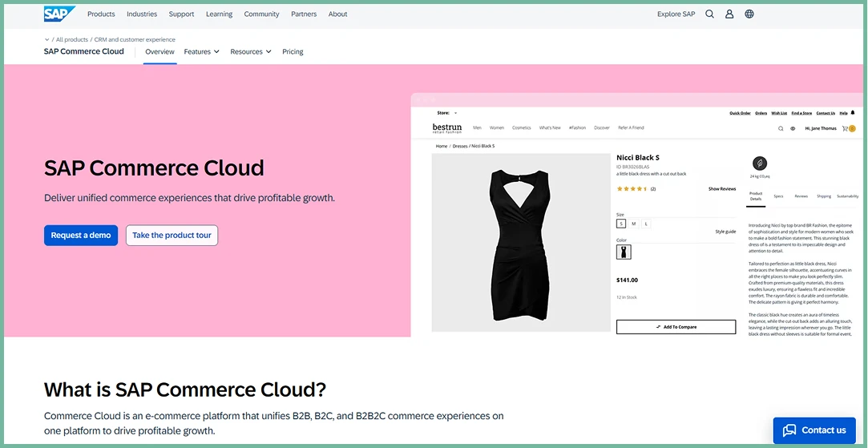The image size is (868, 448).
Task: Click the chat icon in Contact us
Action: coord(789,430)
